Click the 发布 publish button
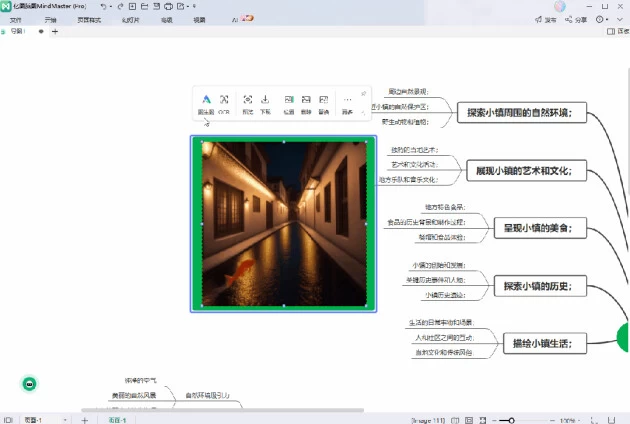The height and width of the screenshot is (424, 630). [549, 19]
